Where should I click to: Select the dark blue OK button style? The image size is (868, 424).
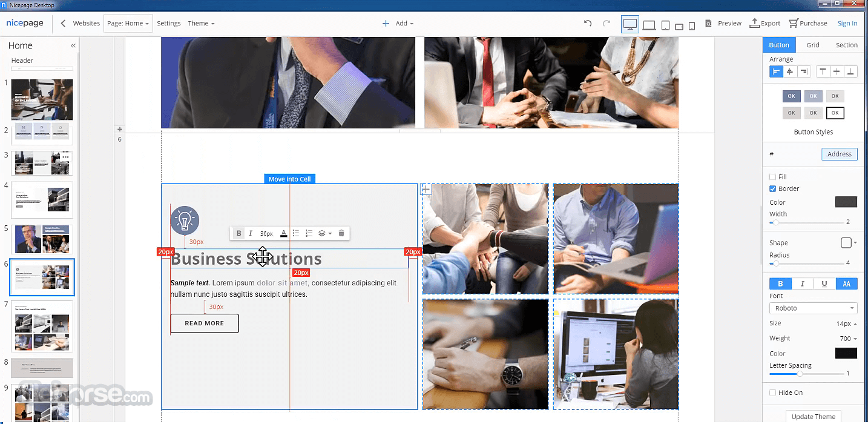click(x=791, y=96)
